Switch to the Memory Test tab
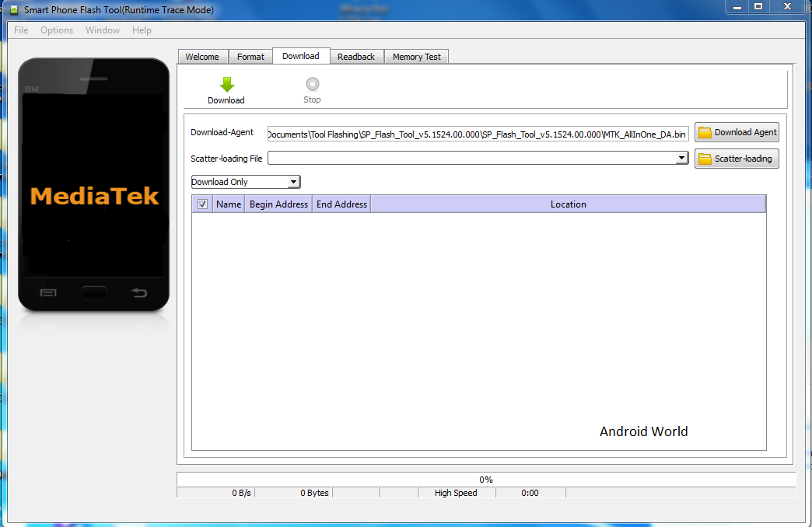This screenshot has height=527, width=812. pos(417,57)
